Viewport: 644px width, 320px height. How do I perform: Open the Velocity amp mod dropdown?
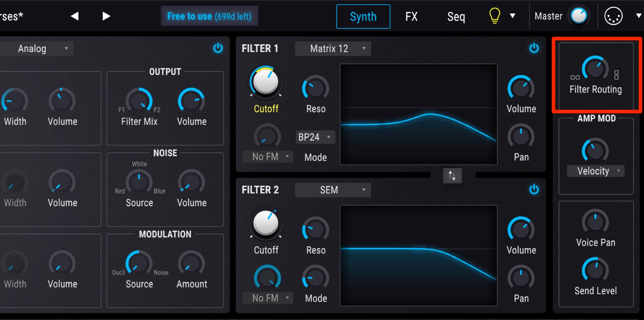click(596, 171)
